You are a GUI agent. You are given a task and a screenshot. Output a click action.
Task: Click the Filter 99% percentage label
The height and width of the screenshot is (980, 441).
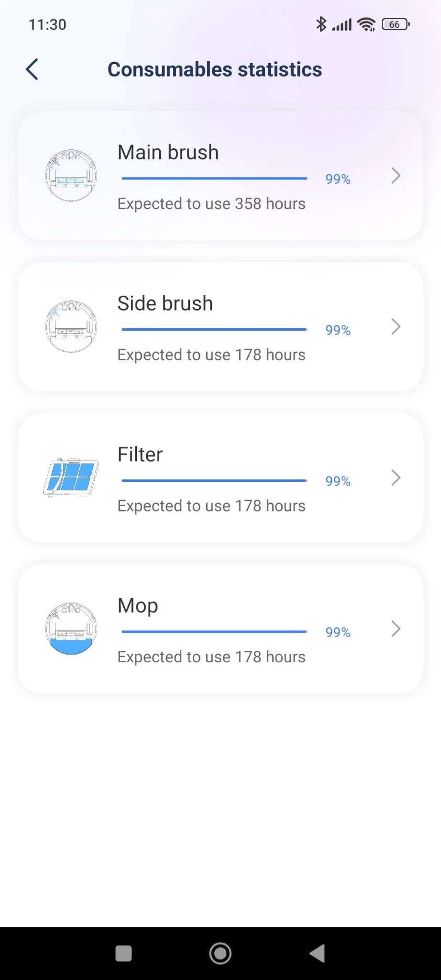338,481
